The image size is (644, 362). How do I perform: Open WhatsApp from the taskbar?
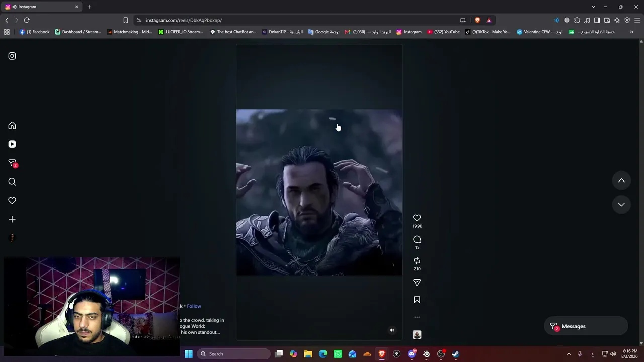pos(338,354)
